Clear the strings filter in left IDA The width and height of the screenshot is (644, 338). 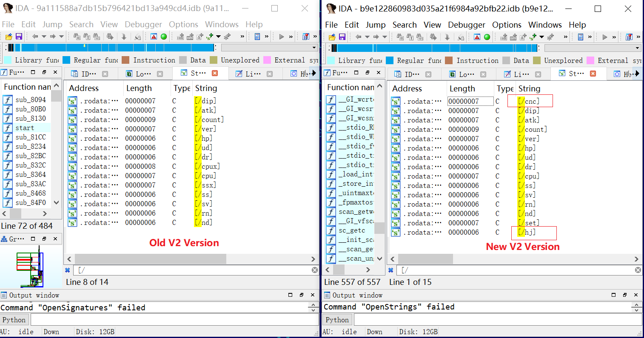click(x=315, y=270)
